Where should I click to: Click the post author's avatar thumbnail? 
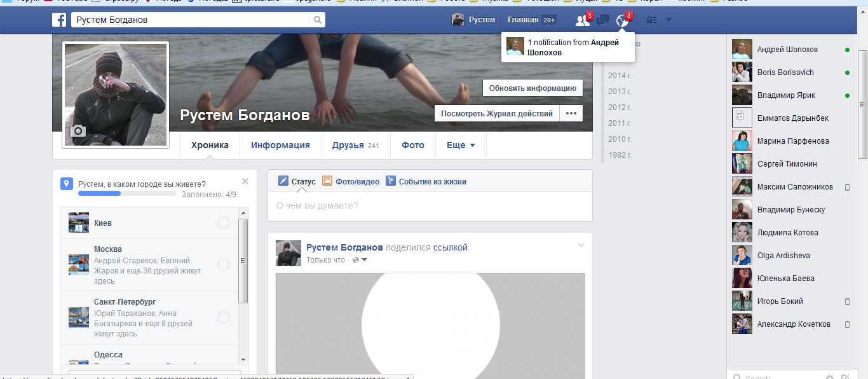click(288, 253)
